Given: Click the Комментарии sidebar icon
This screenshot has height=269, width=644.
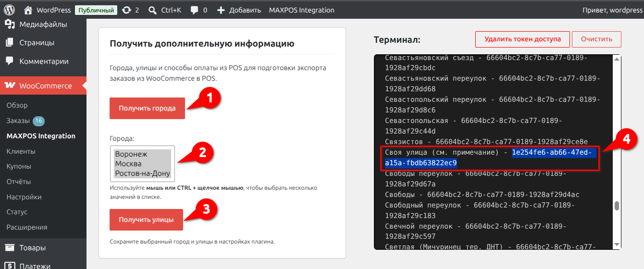Looking at the screenshot, I should (x=10, y=61).
